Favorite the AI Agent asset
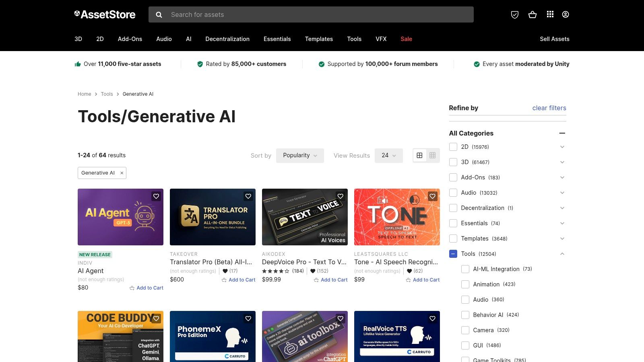Image resolution: width=644 pixels, height=362 pixels. coord(156,196)
